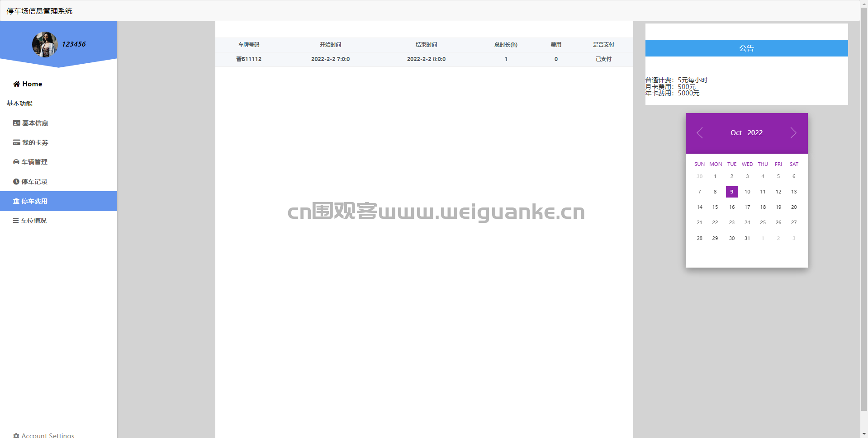Click the 公告 banner

tap(746, 48)
